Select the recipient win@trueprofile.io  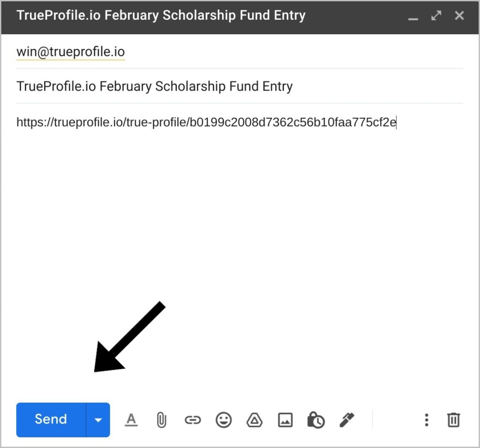coord(71,52)
